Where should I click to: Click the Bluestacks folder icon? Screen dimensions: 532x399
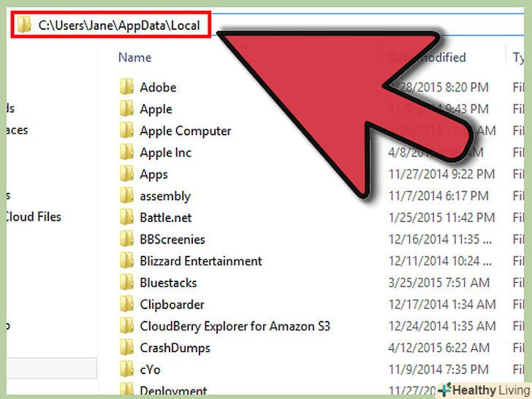127,282
